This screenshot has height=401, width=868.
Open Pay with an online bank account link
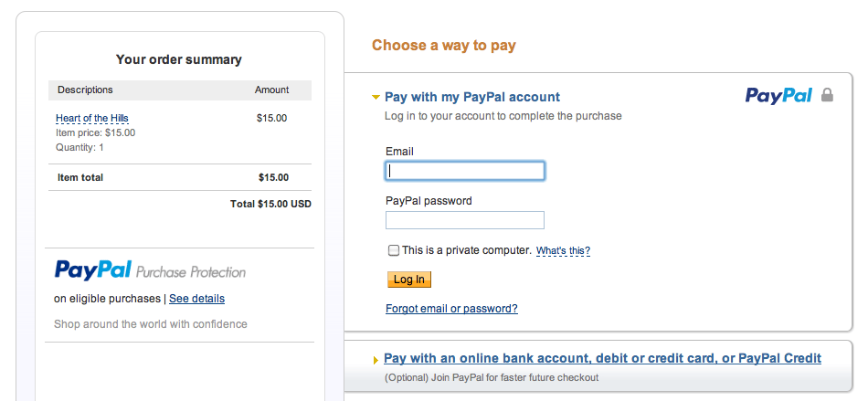[602, 358]
